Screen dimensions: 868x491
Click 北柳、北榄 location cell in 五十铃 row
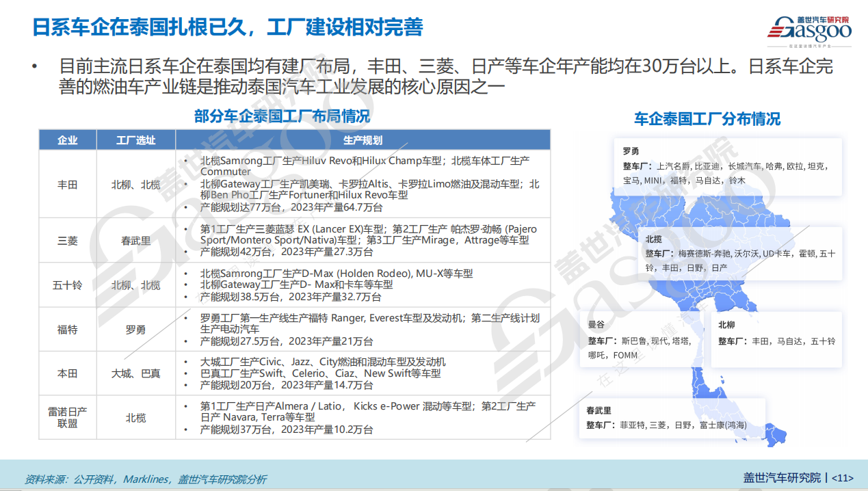pyautogui.click(x=136, y=285)
